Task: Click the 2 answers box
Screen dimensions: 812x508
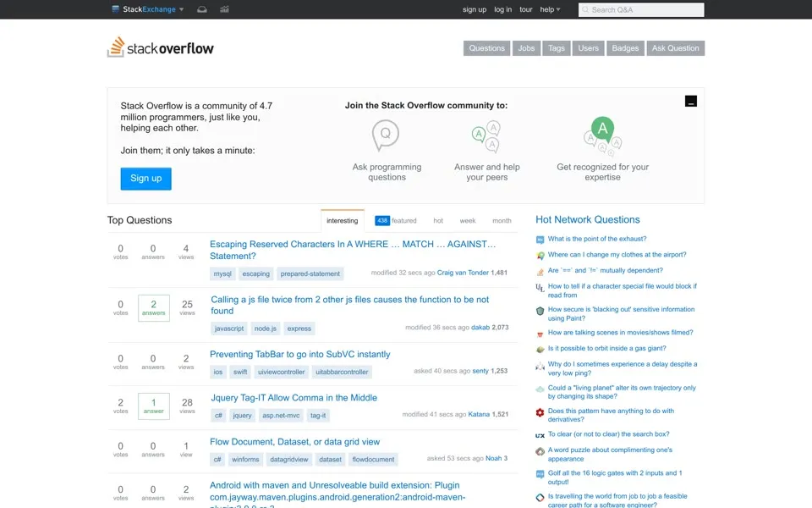Action: [x=154, y=308]
